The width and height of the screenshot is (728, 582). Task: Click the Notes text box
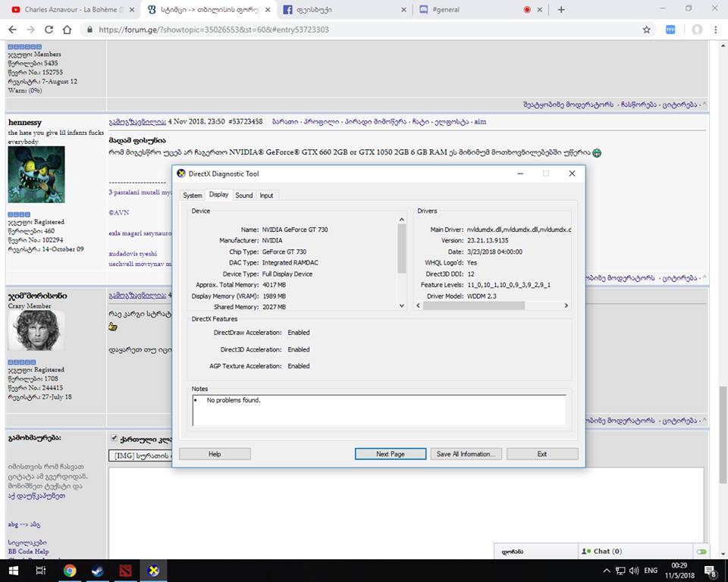point(379,410)
